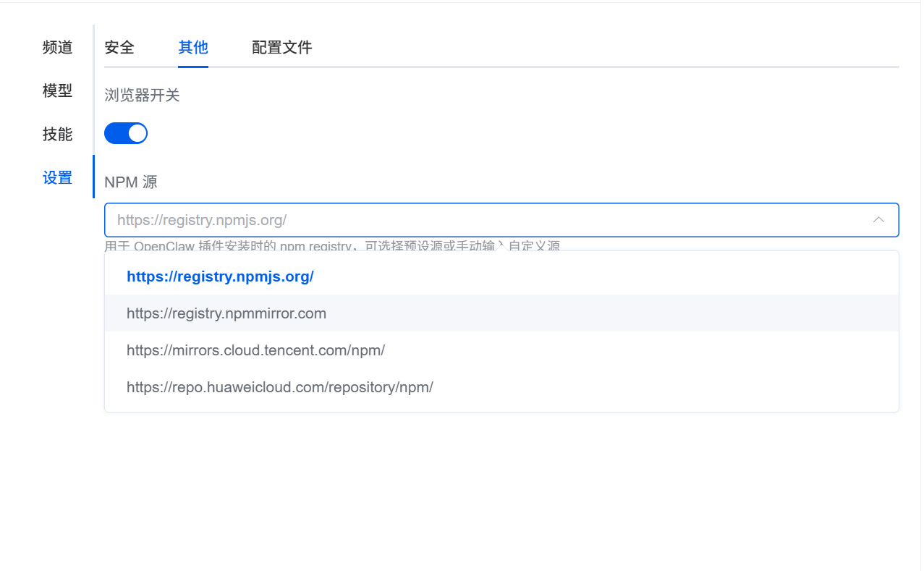Choose the https://registry.npmmirror.com option

(x=226, y=313)
